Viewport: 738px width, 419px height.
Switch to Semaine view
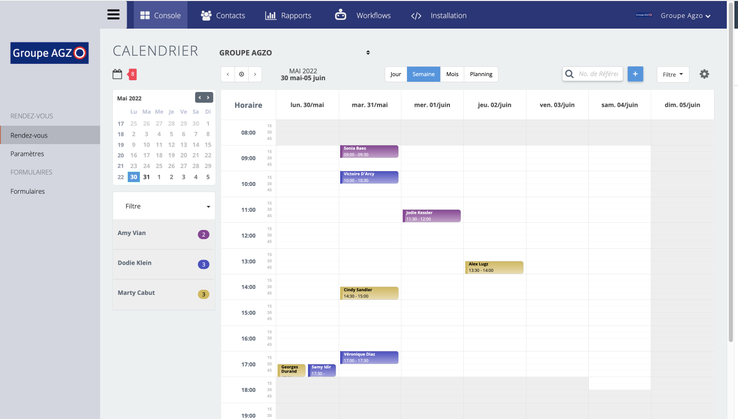click(x=424, y=74)
